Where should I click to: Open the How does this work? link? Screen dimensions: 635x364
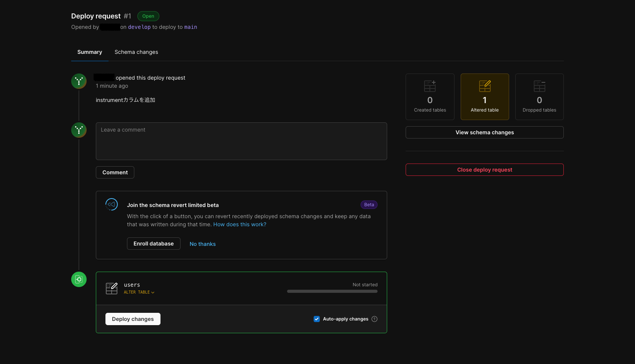tap(240, 224)
